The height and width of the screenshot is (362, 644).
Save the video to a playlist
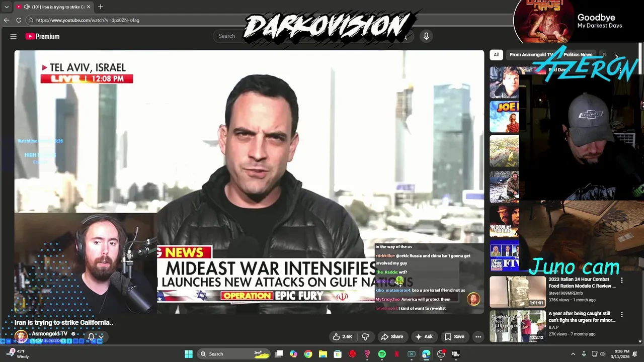tap(454, 337)
